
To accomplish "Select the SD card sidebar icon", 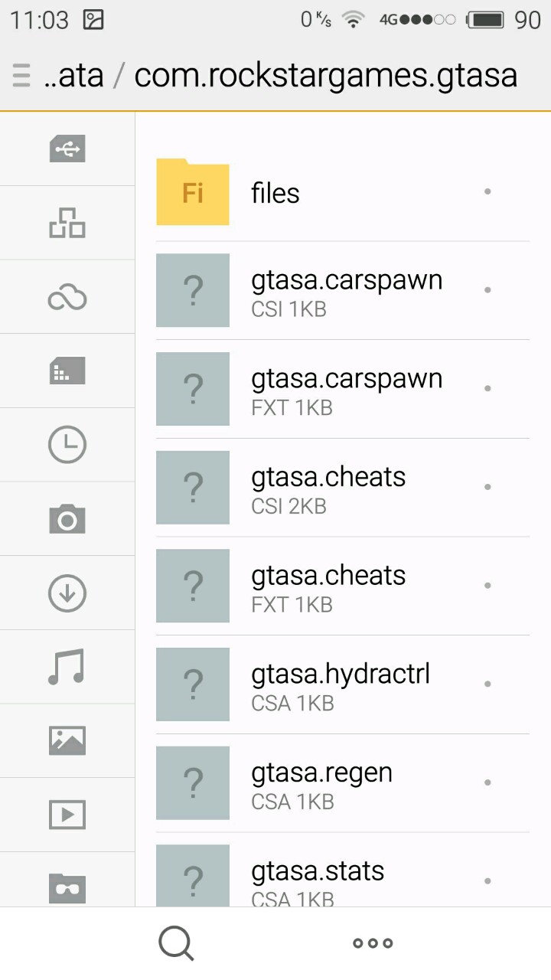I will [67, 371].
